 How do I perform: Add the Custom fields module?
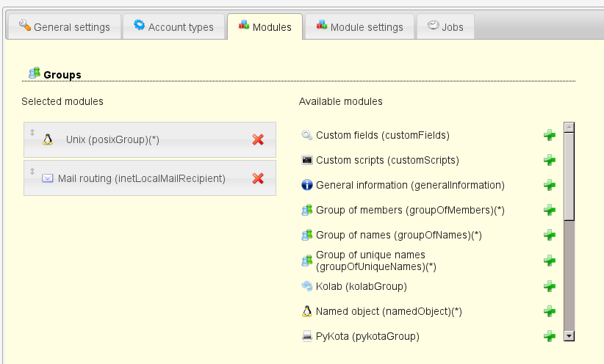pos(549,135)
